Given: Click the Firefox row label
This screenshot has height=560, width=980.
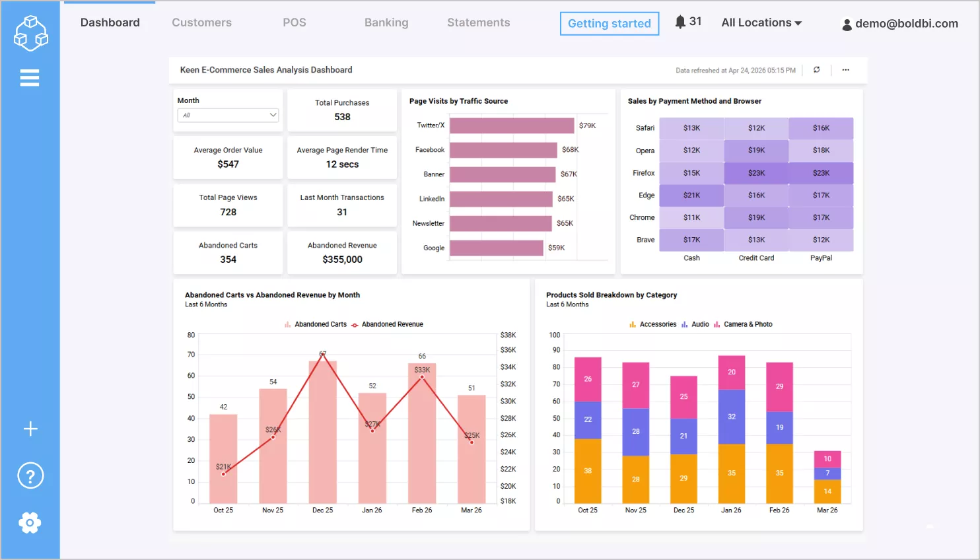Looking at the screenshot, I should tap(643, 173).
